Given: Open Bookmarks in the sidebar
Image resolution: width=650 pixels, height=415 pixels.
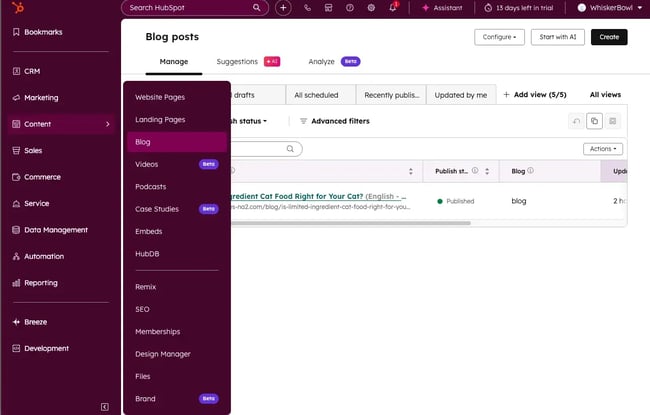Looking at the screenshot, I should click(x=38, y=32).
